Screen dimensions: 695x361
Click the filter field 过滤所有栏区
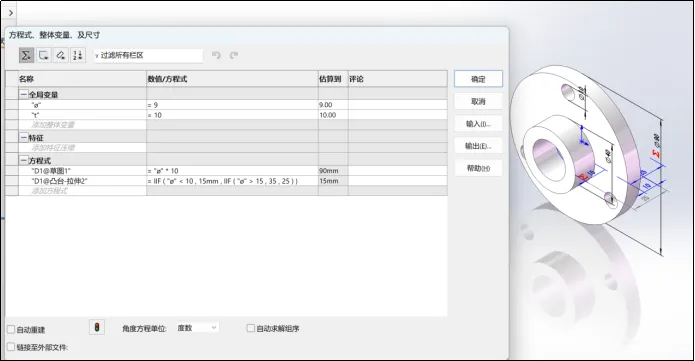(148, 55)
